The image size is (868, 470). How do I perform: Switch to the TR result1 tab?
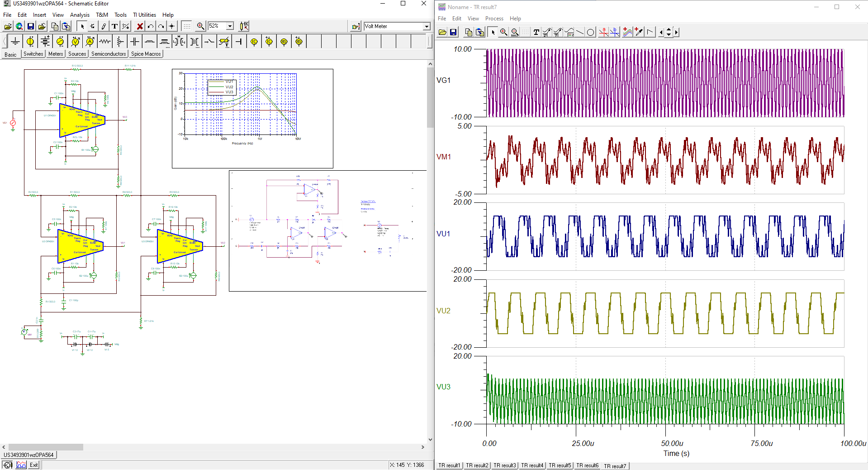pyautogui.click(x=449, y=465)
